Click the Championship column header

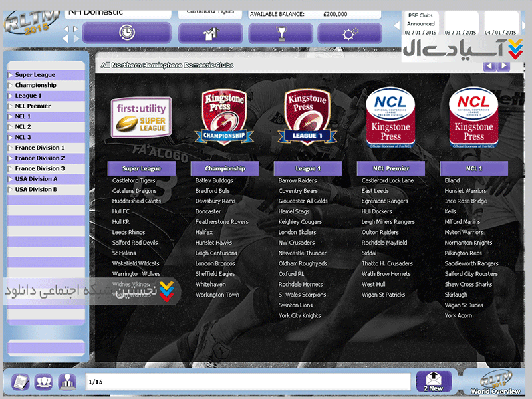pos(225,169)
